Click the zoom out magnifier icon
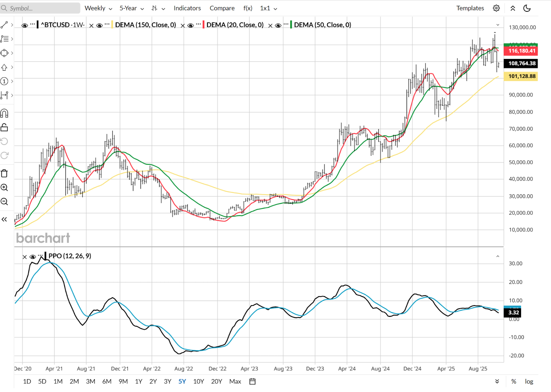Screen dimensions: 551x392 click(x=4, y=202)
